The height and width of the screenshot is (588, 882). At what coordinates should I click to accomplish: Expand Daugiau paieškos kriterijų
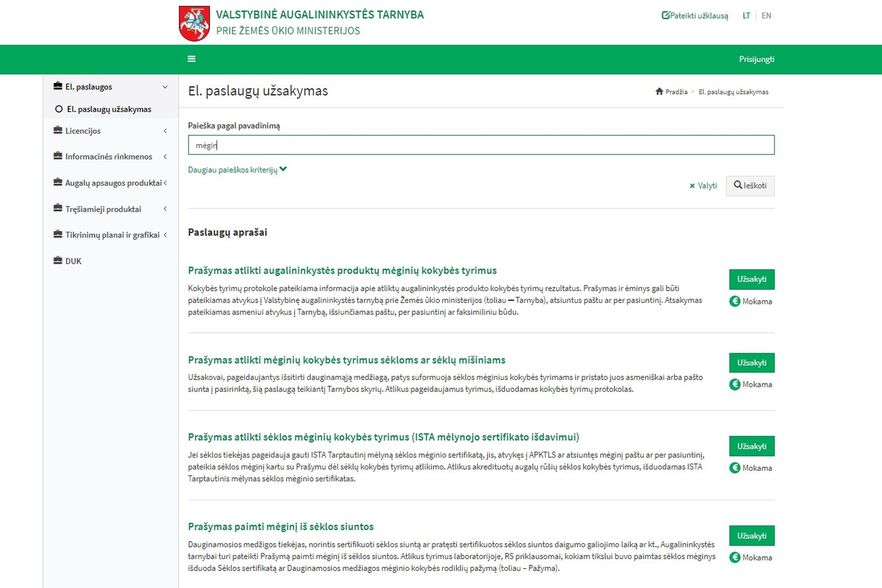pyautogui.click(x=237, y=169)
